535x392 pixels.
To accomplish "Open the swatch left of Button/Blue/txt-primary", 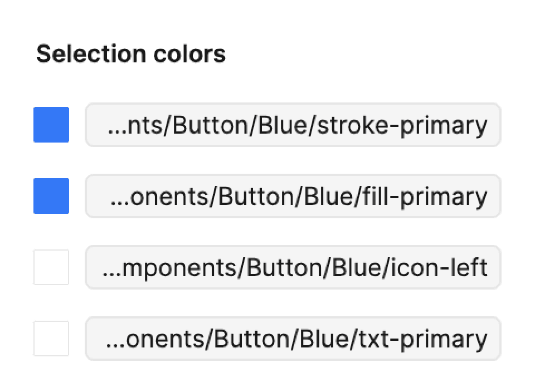I will pyautogui.click(x=51, y=339).
